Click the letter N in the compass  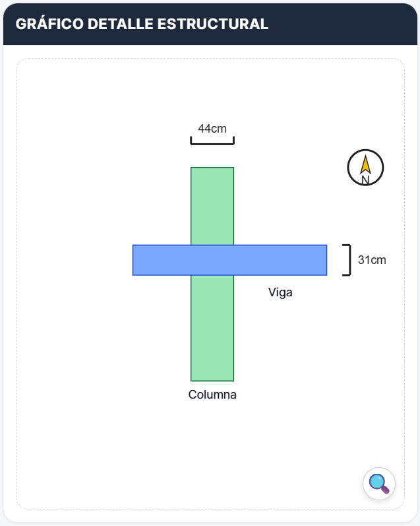click(365, 179)
